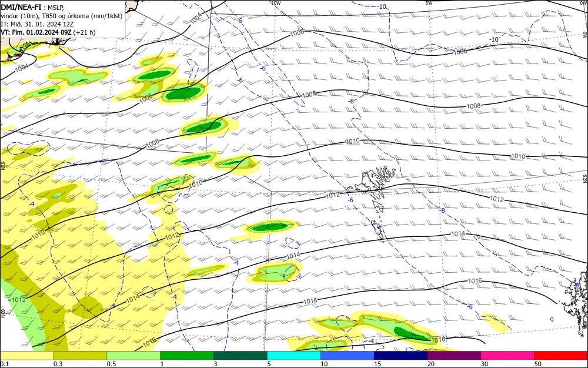Choose the navy 15 mm legend swatch
This screenshot has height=368, width=588.
point(401,356)
